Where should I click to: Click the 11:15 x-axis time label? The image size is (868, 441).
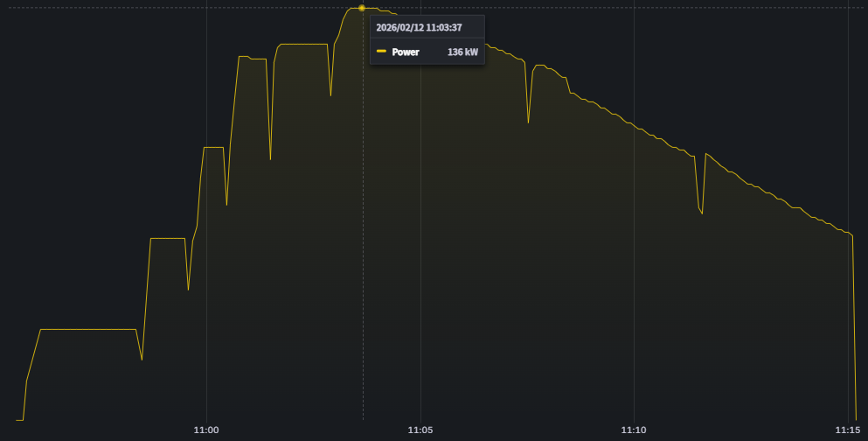(x=847, y=430)
